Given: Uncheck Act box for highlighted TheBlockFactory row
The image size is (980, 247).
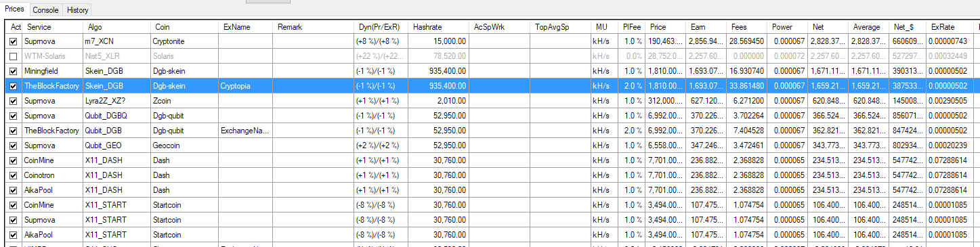Looking at the screenshot, I should click(14, 86).
